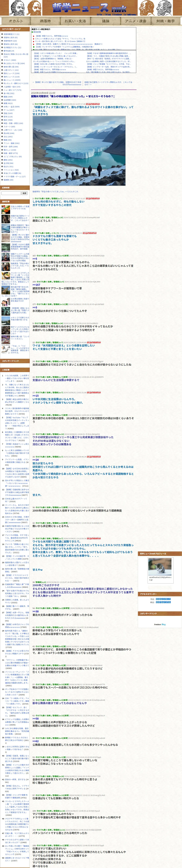Open the 知識・雑学 navigation tab
The width and height of the screenshot is (182, 868).
(x=166, y=21)
